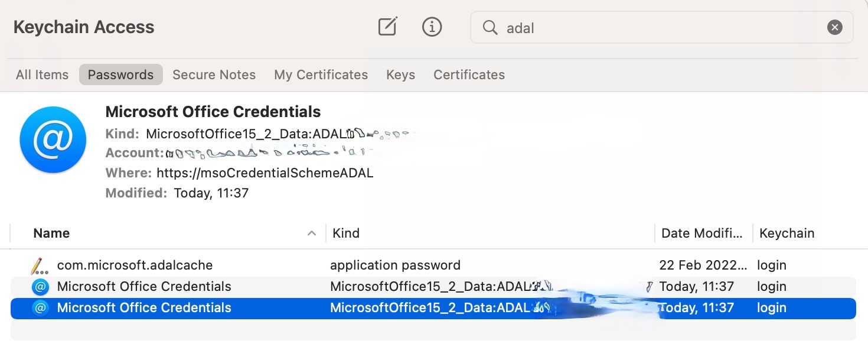Clear the search field text

click(x=834, y=27)
